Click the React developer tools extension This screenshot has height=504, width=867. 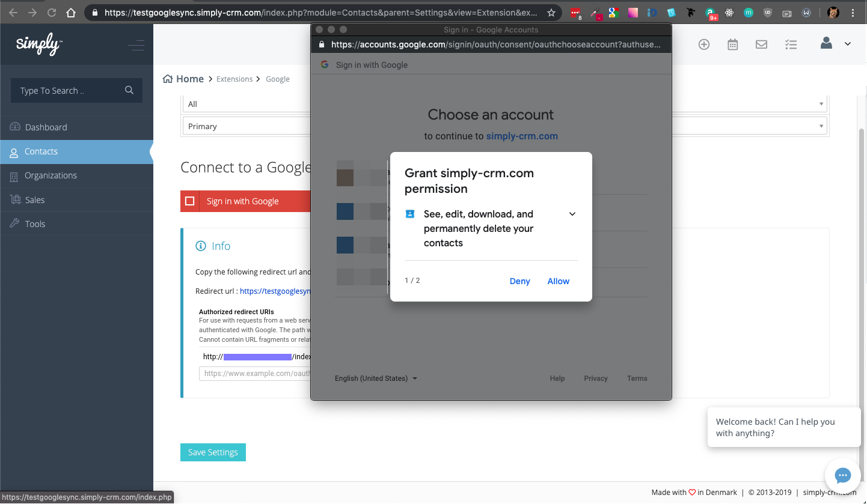coord(729,12)
